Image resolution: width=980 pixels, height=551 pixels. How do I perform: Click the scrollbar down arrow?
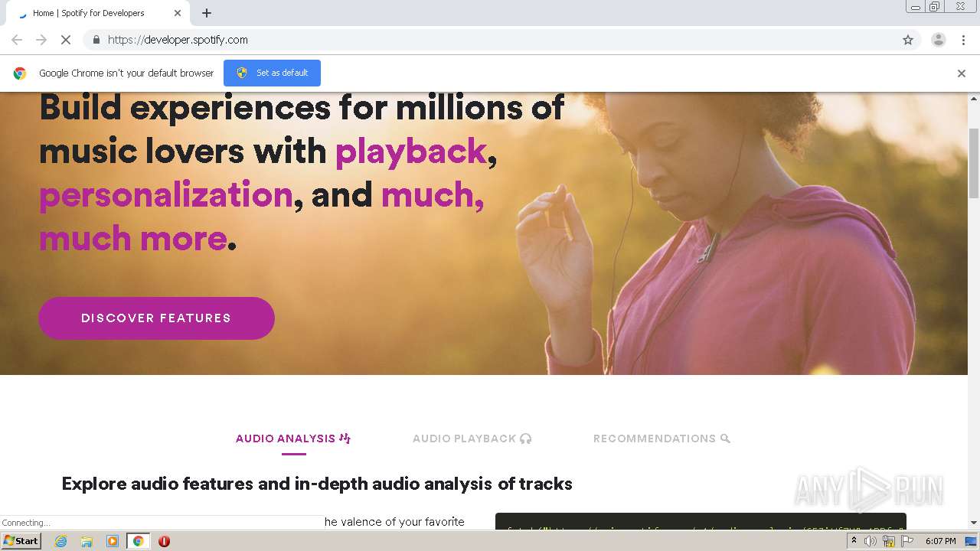tap(974, 523)
